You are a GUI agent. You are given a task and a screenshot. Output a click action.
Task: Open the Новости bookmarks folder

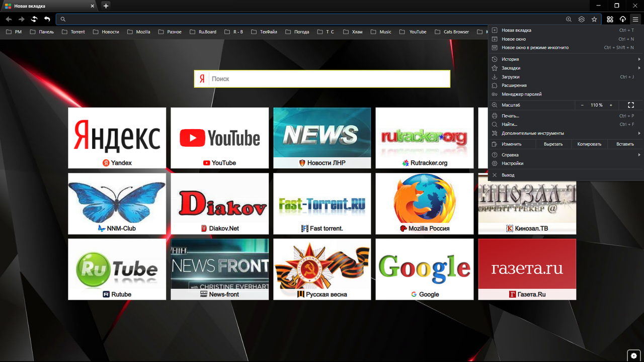[x=106, y=32]
